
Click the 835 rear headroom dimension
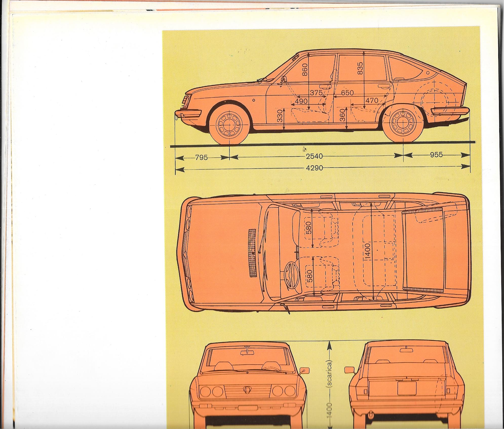click(360, 68)
